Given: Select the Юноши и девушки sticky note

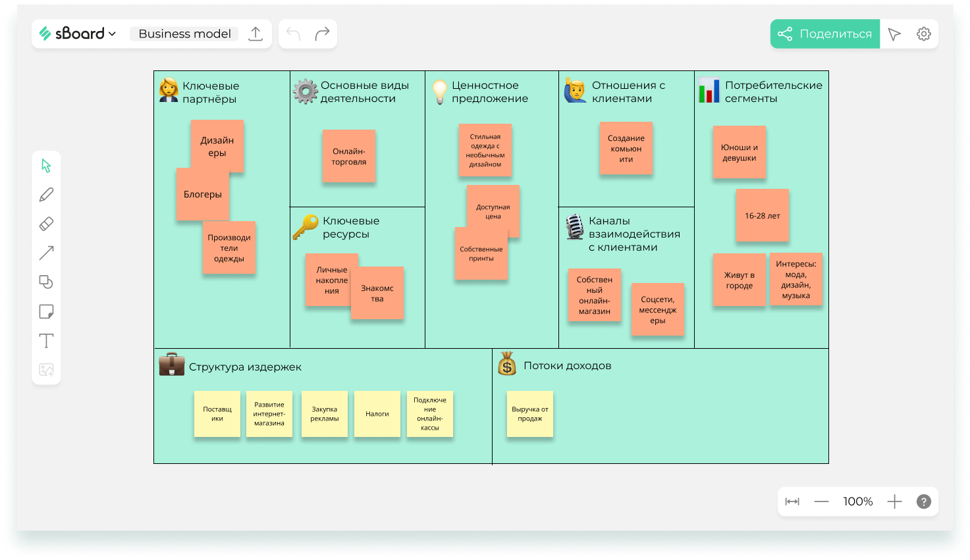Looking at the screenshot, I should pos(740,152).
